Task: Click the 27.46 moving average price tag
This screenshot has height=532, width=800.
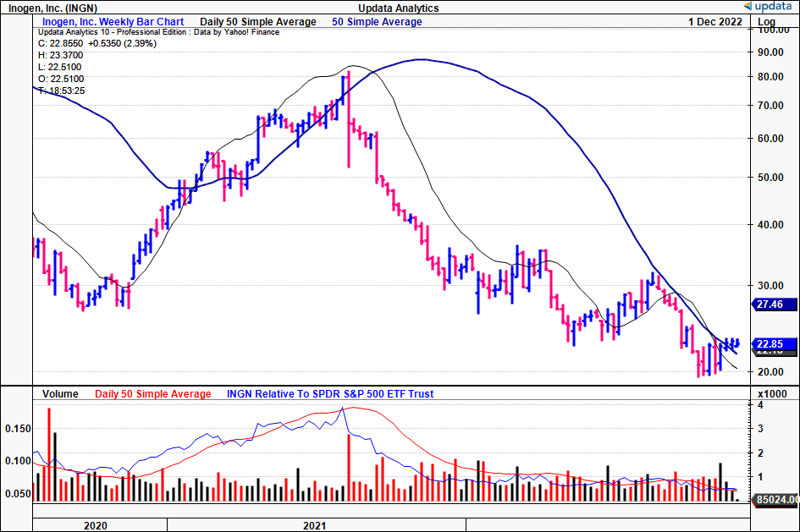Action: (775, 304)
